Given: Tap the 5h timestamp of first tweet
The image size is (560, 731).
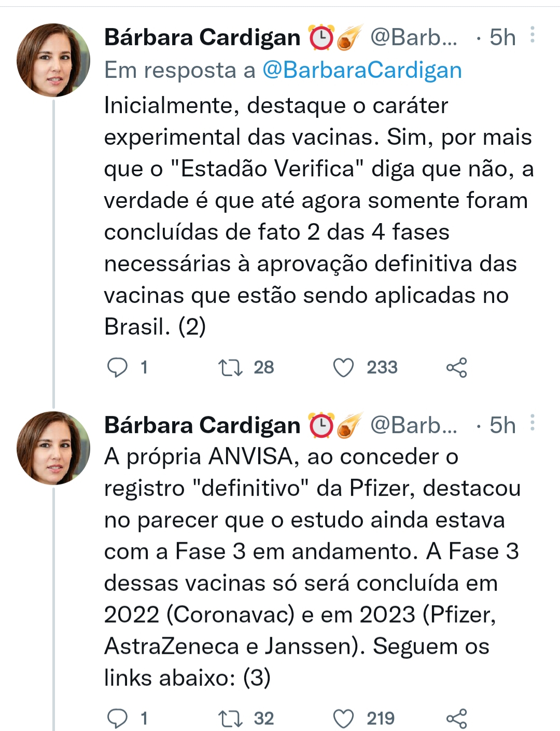Looking at the screenshot, I should point(502,37).
